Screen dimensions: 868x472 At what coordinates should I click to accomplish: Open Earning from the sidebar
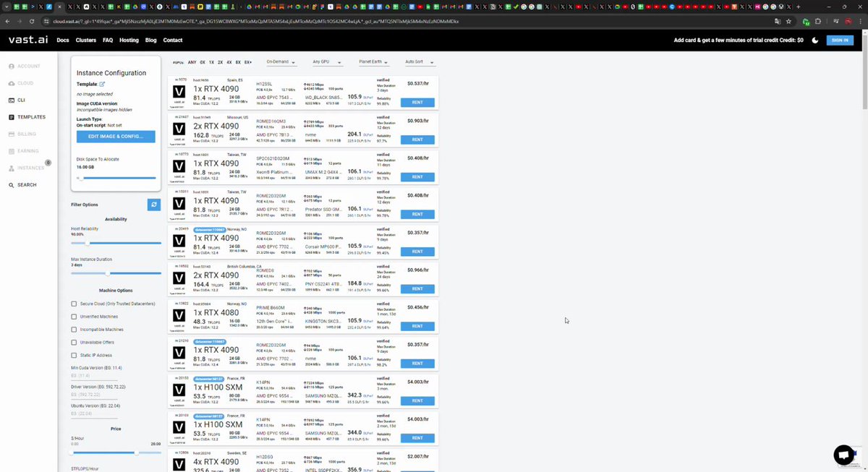click(x=24, y=151)
